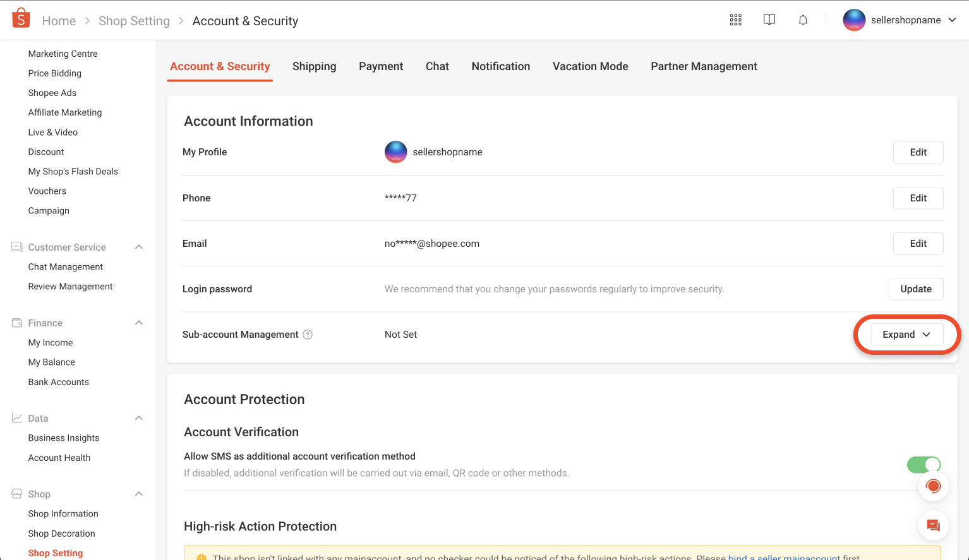
Task: Open the notifications bell icon
Action: [803, 20]
